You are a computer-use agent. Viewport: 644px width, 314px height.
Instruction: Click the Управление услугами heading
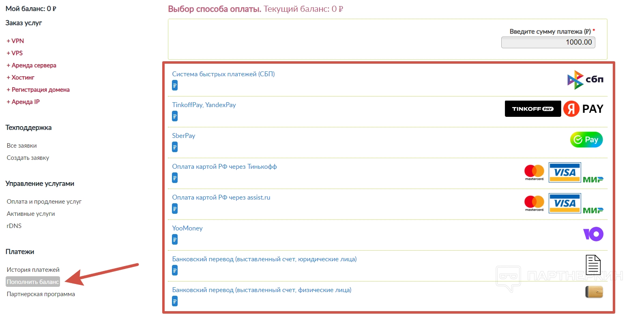(40, 183)
